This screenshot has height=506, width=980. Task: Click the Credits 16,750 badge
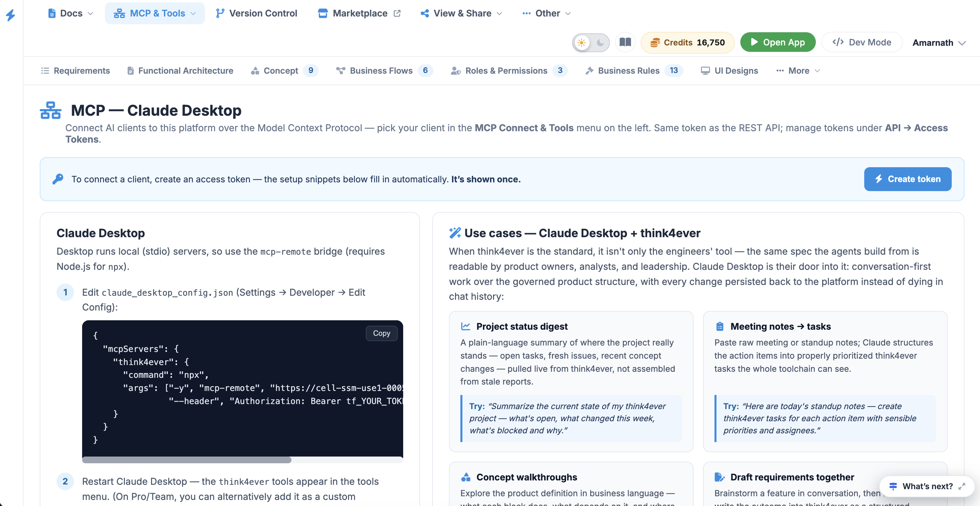click(687, 42)
